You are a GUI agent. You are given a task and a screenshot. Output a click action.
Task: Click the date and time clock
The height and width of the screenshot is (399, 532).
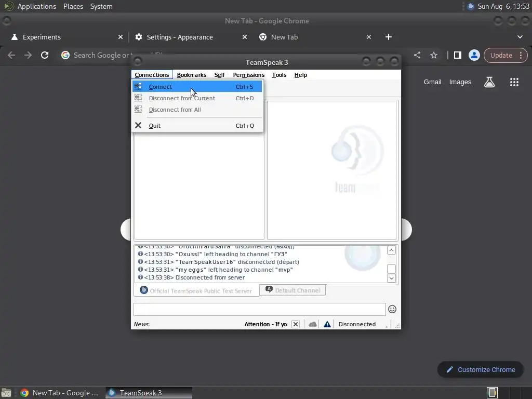pyautogui.click(x=503, y=6)
